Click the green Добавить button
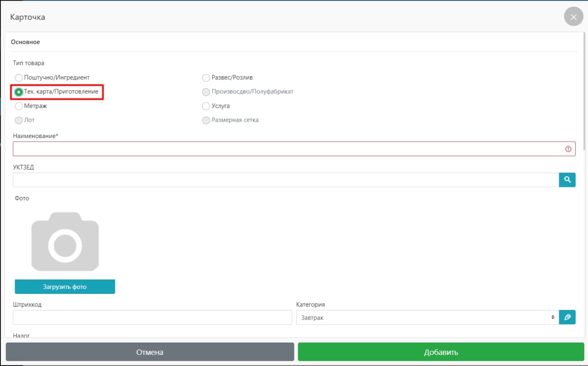 pyautogui.click(x=441, y=352)
